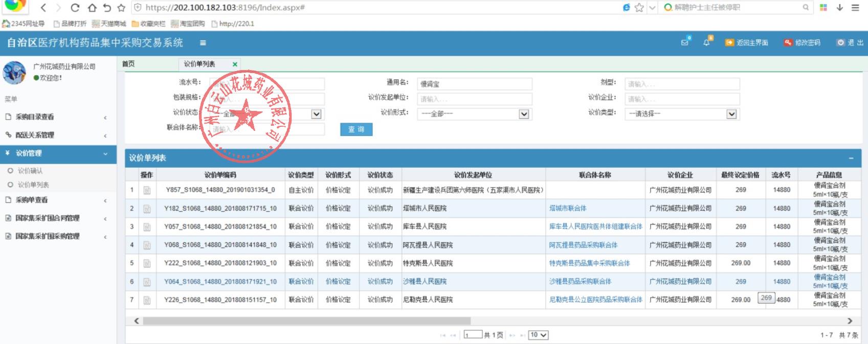
Task: Reload the page with the refresh icon
Action: [75, 8]
